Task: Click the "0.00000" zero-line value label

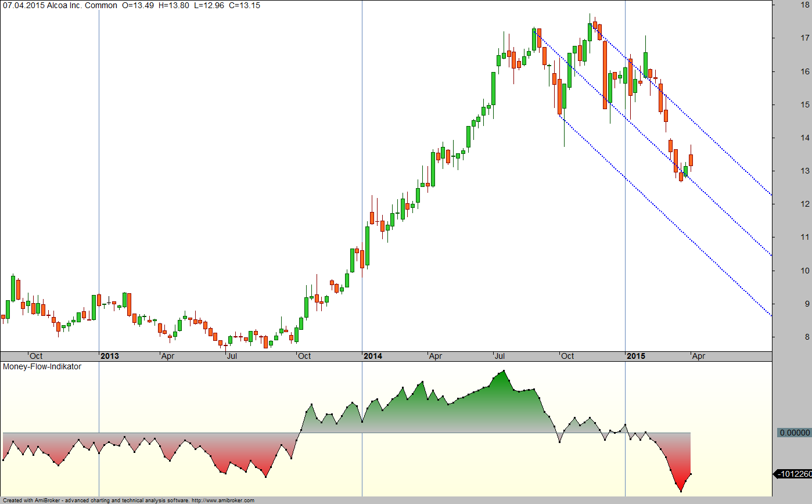Action: [793, 433]
